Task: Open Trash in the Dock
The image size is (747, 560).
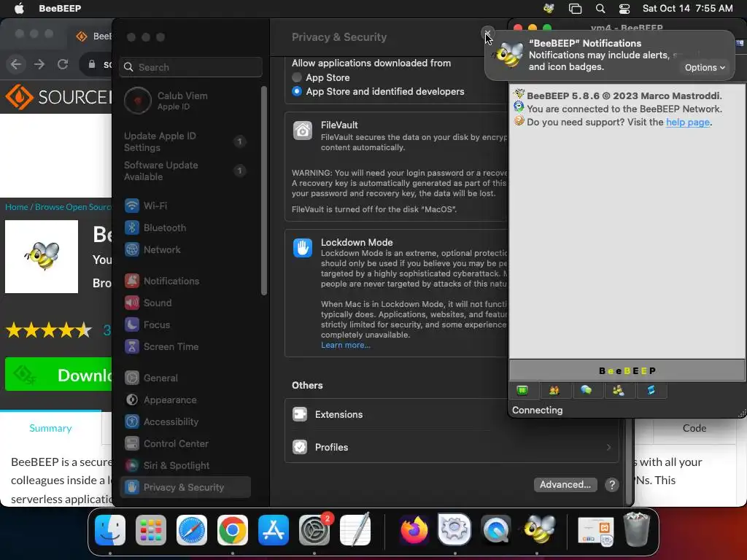Action: point(636,530)
